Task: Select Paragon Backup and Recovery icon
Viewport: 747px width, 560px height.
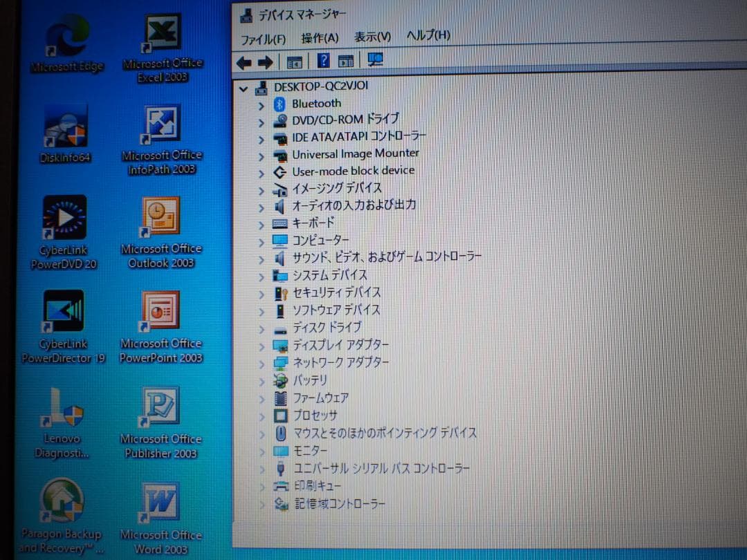Action: [x=62, y=516]
